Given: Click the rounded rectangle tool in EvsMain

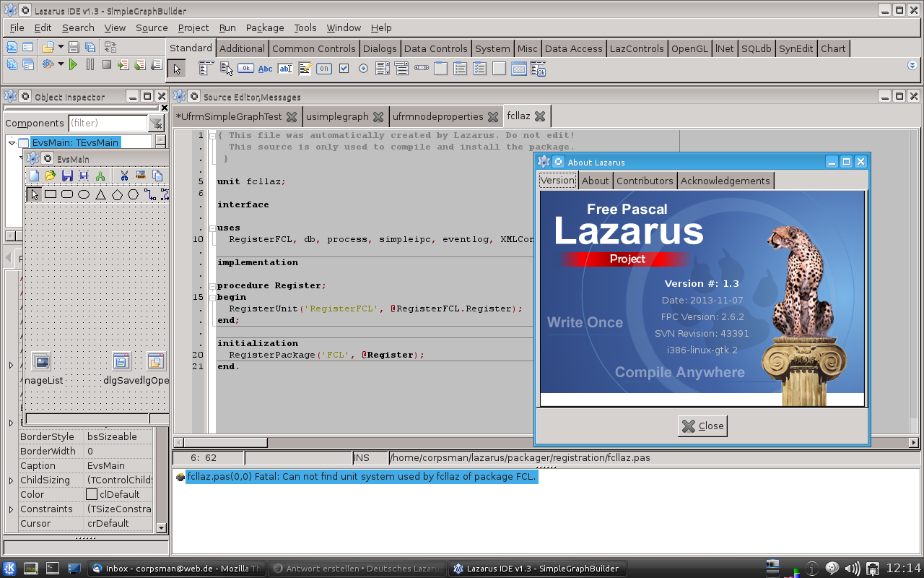Looking at the screenshot, I should coord(67,194).
